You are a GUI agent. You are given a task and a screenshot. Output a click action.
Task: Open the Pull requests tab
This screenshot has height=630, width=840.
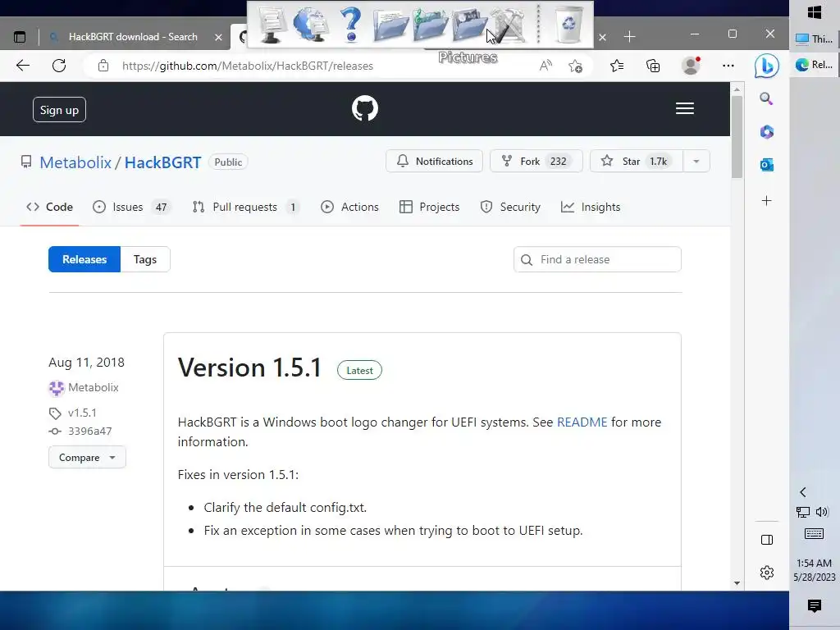point(246,208)
